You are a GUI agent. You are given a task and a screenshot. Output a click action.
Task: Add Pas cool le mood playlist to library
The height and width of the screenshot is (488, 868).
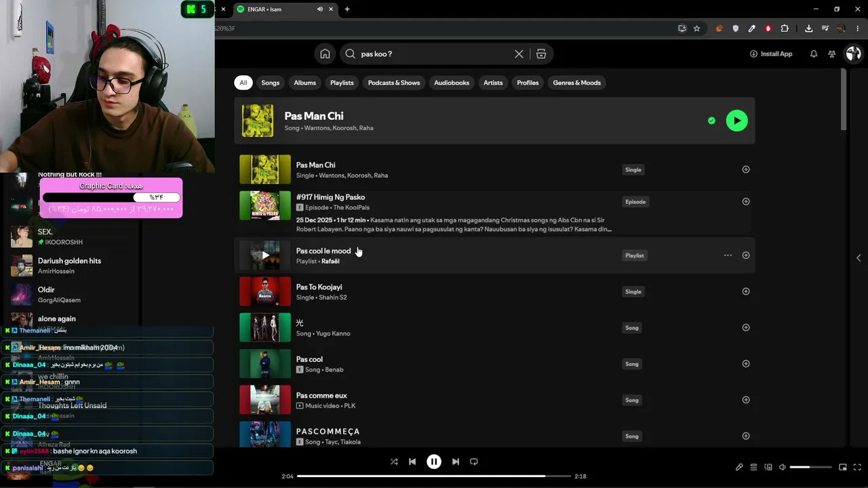click(x=746, y=256)
